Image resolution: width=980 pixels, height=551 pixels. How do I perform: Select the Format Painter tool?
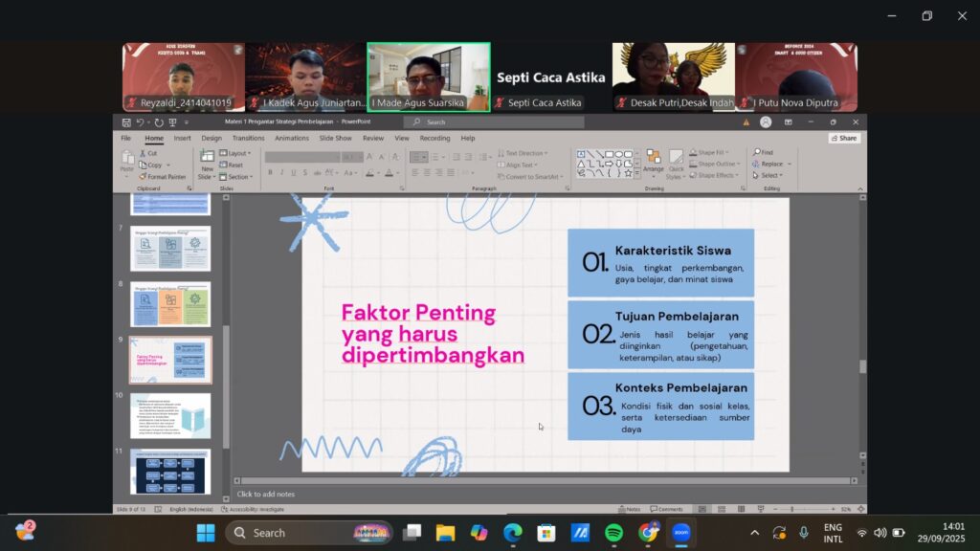tap(164, 177)
